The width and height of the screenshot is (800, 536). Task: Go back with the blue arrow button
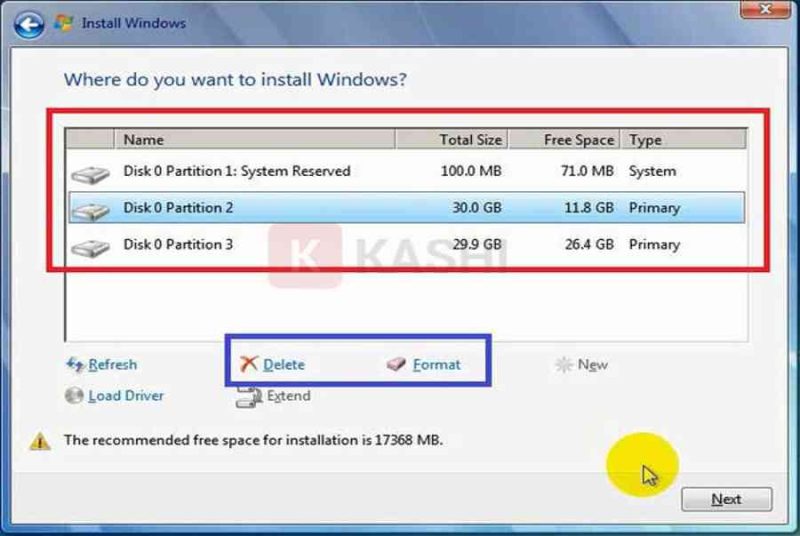29,24
